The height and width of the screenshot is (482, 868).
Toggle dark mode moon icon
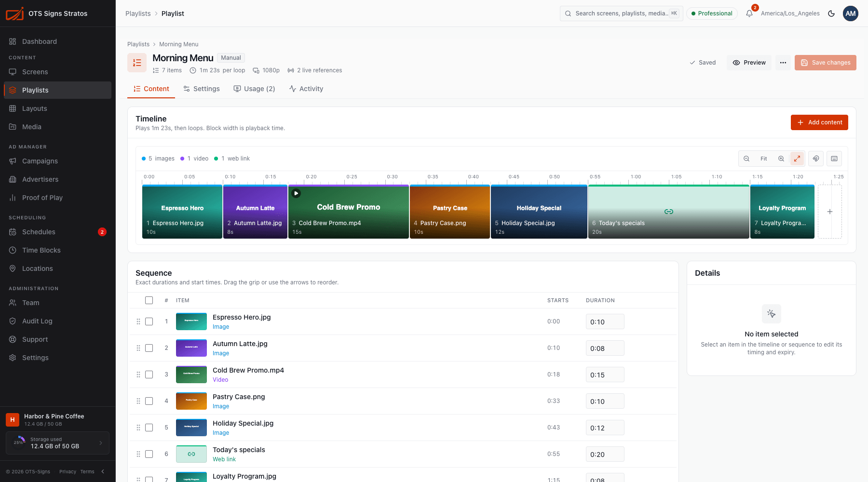coord(831,13)
